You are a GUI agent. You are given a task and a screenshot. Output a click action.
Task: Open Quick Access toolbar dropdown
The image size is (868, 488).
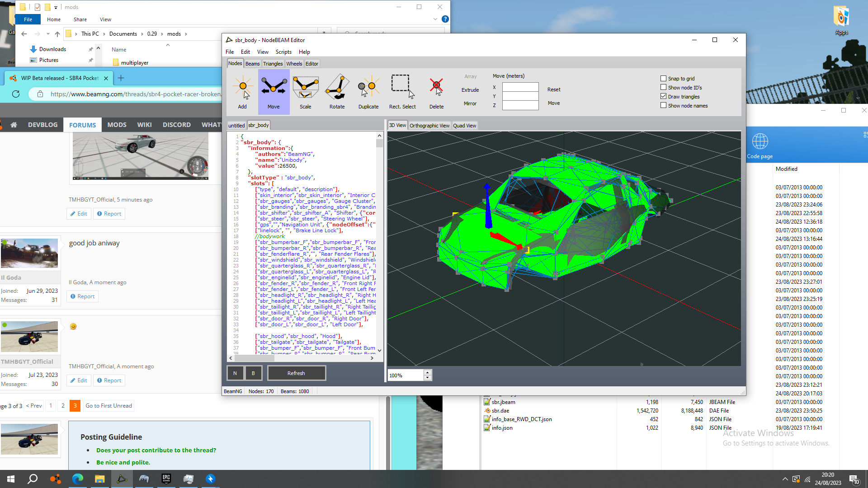pos(56,7)
